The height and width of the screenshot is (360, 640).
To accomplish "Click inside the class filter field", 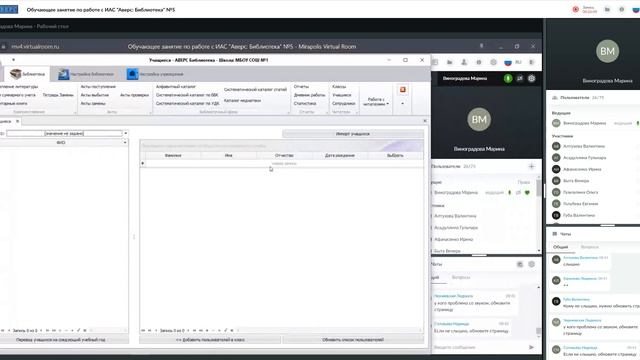I will pyautogui.click(x=64, y=133).
